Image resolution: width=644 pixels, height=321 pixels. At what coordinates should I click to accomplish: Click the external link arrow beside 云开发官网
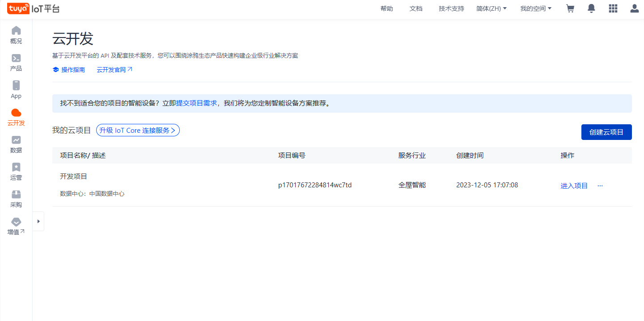point(130,69)
